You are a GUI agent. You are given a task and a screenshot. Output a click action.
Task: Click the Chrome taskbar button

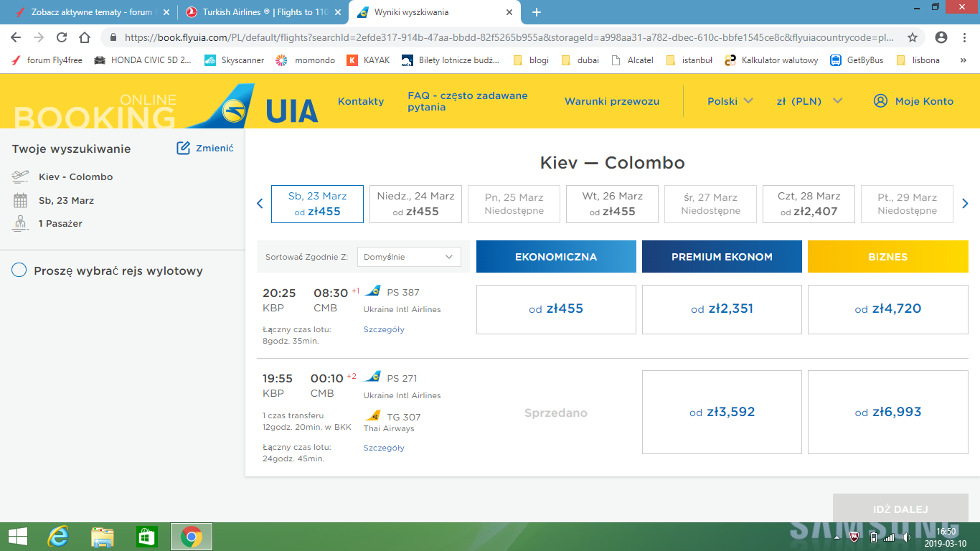191,537
